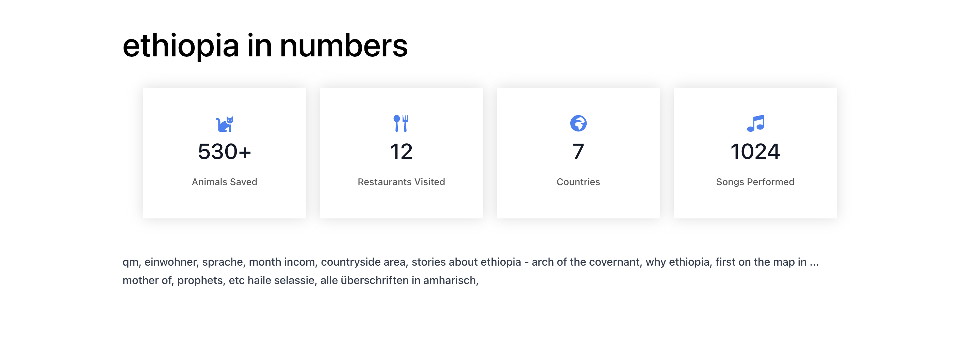Click the Countries label
The image size is (980, 356).
click(578, 182)
